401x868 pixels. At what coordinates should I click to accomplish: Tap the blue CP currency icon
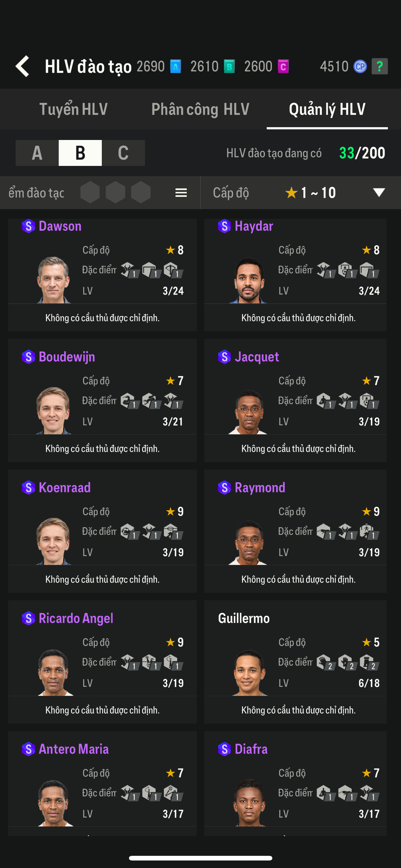click(360, 66)
